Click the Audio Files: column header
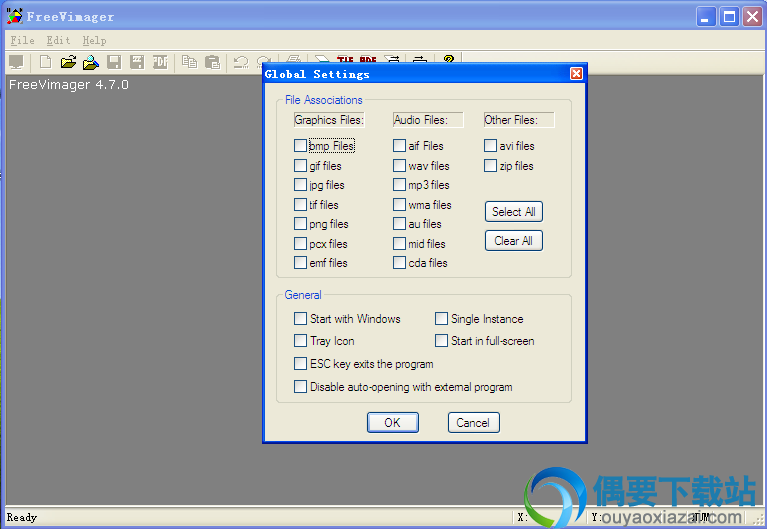 coord(428,120)
